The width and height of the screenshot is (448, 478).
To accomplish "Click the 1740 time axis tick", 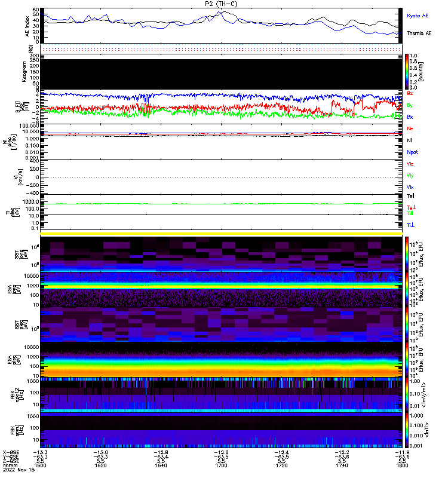I will (342, 465).
